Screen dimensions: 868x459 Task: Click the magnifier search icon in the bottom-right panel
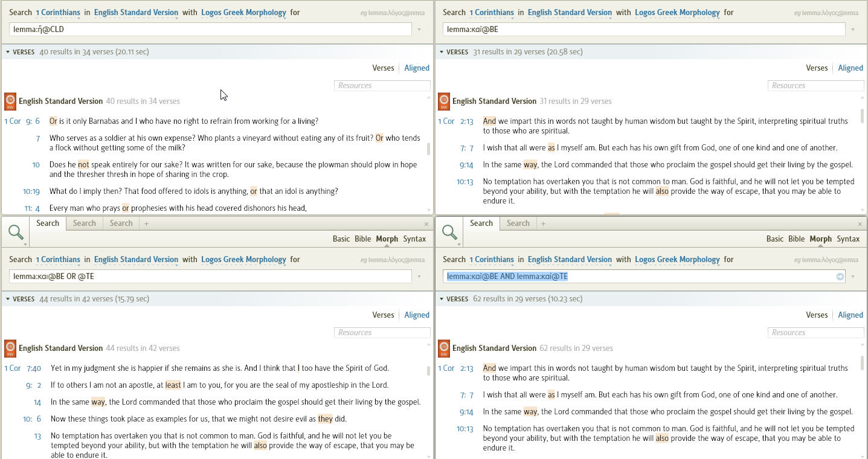pos(450,233)
